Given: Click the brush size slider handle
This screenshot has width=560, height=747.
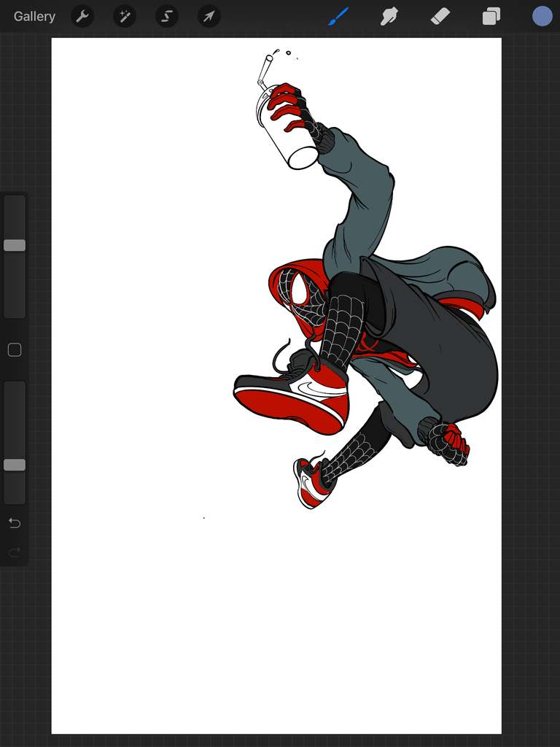Looking at the screenshot, I should coord(15,245).
